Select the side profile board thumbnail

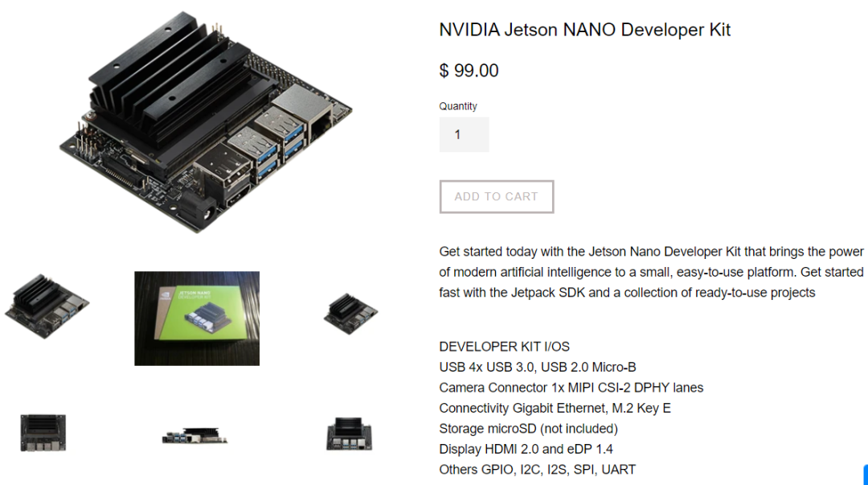coord(194,436)
